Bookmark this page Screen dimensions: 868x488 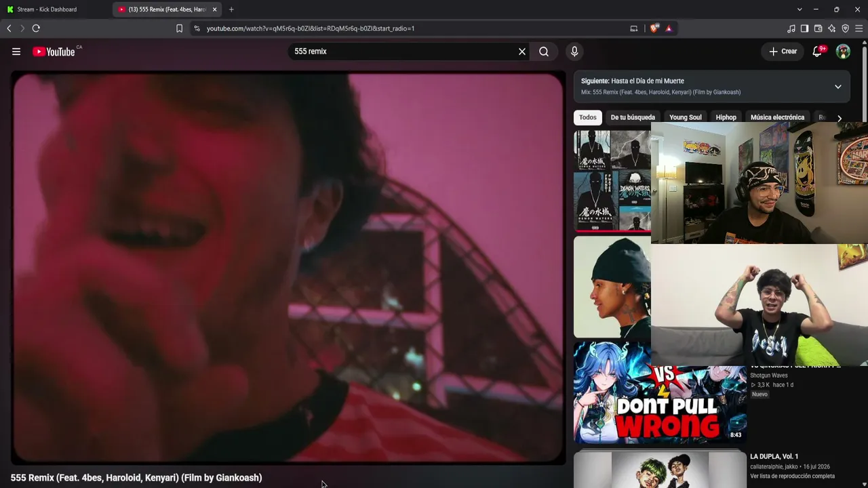pyautogui.click(x=179, y=28)
